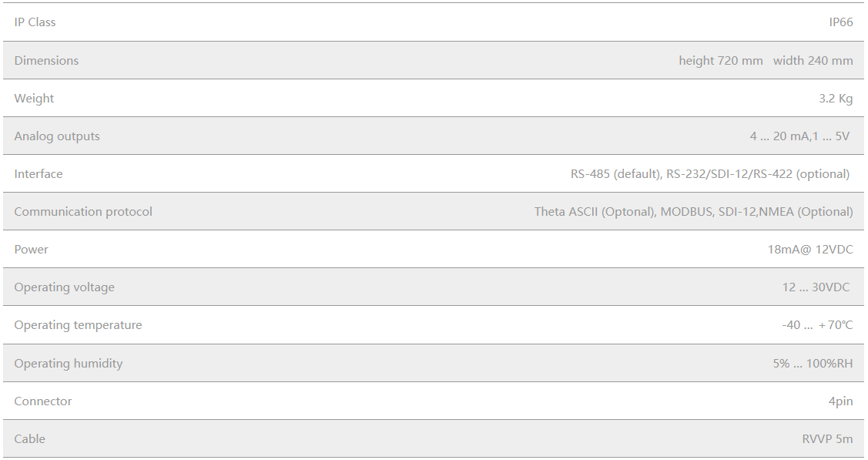
Task: Click the IP Class row label
Action: click(x=35, y=22)
